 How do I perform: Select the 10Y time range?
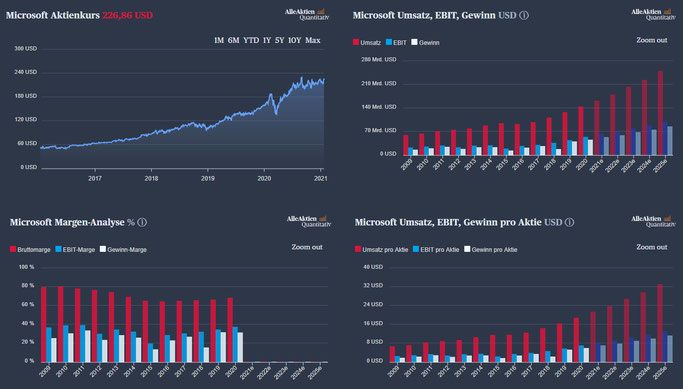[x=294, y=41]
